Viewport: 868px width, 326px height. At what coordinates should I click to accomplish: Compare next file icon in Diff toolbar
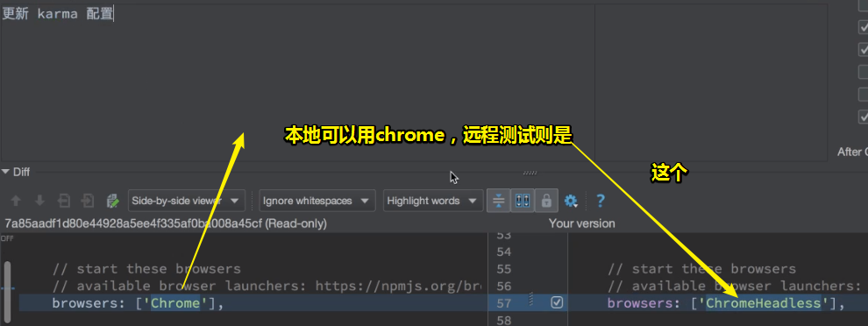pyautogui.click(x=88, y=201)
